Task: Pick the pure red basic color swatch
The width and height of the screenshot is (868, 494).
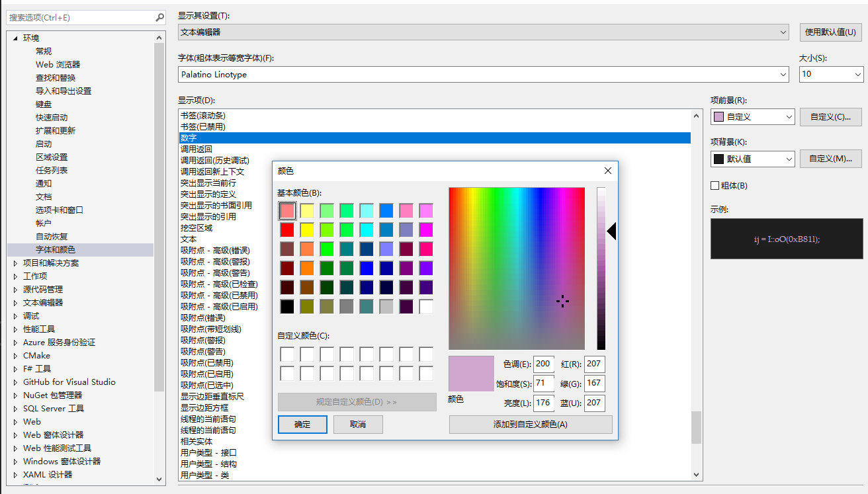Action: [x=287, y=229]
